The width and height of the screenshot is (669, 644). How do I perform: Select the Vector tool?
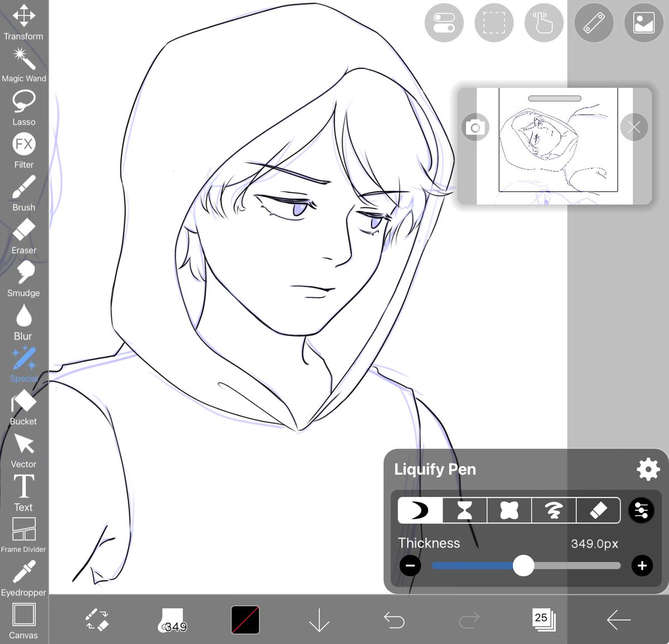(x=23, y=451)
